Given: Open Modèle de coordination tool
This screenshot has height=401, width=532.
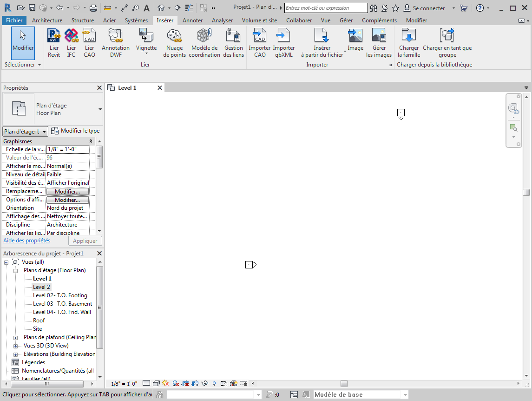Looking at the screenshot, I should point(204,43).
